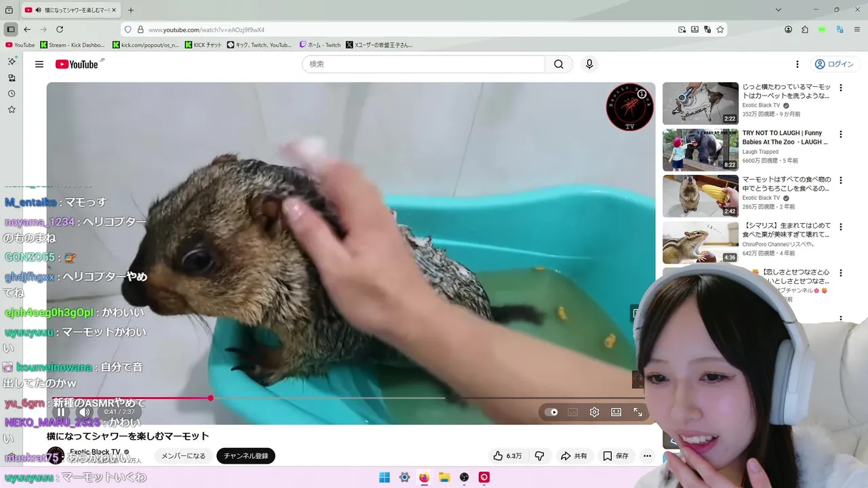Open the kick.com/popout bookmark
The width and height of the screenshot is (868, 488).
pos(146,45)
